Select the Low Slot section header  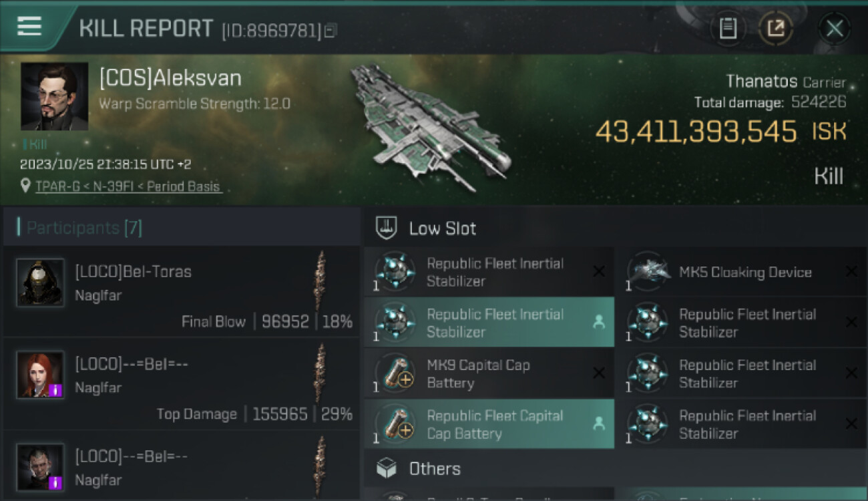(x=443, y=228)
